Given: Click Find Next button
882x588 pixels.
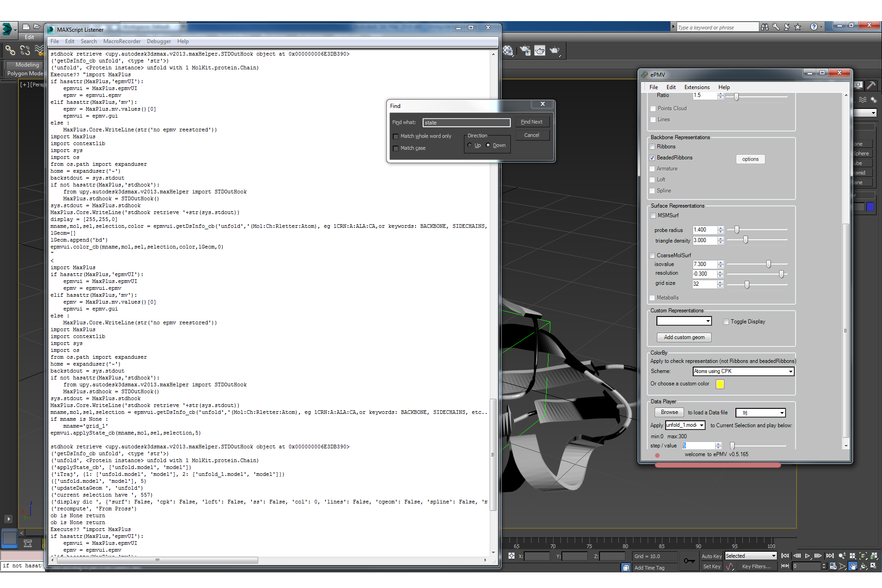Looking at the screenshot, I should pyautogui.click(x=531, y=122).
